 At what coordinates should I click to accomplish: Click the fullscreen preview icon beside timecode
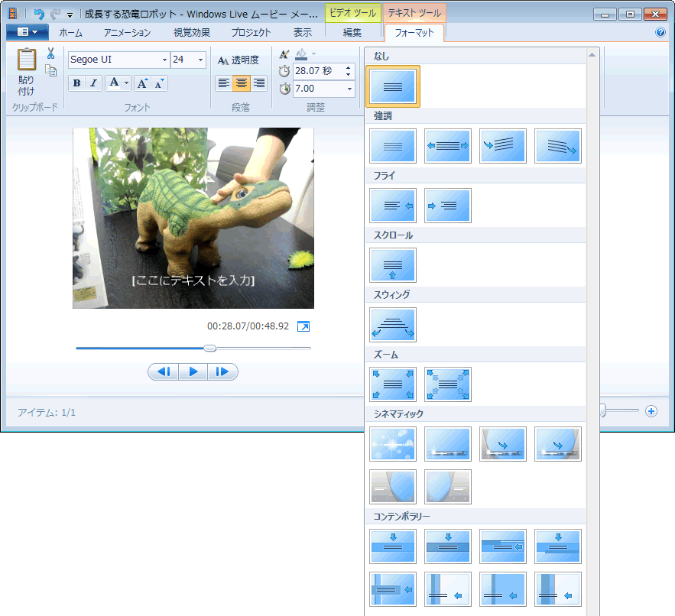pyautogui.click(x=303, y=326)
